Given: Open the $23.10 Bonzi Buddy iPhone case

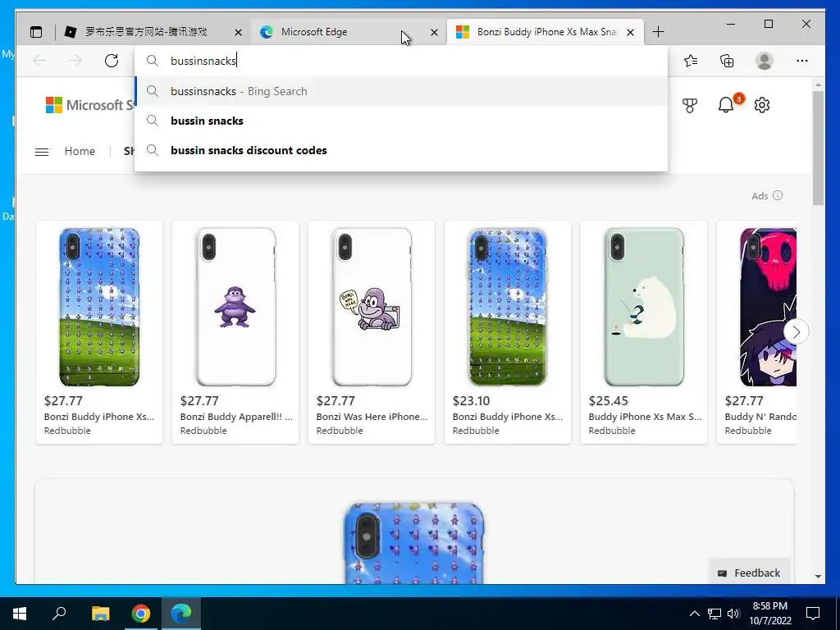Looking at the screenshot, I should pyautogui.click(x=507, y=332).
